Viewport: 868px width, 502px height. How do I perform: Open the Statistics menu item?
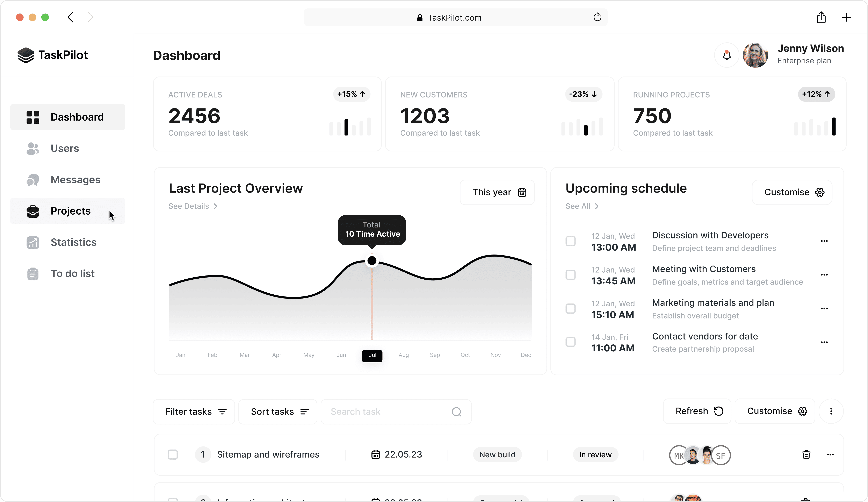67,243
